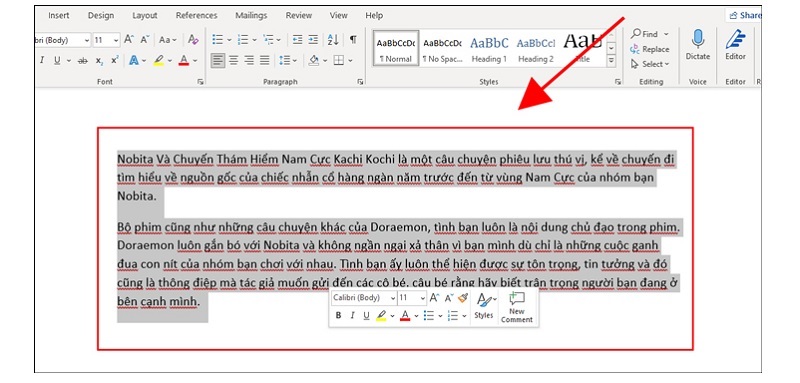Click Increase Font Size in the ribbon

[129, 39]
